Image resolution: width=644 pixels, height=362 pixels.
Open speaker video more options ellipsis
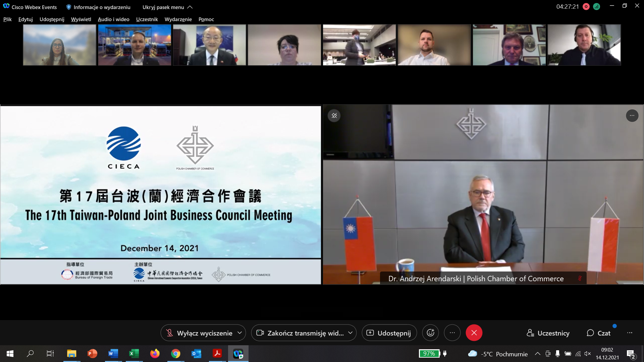pos(632,116)
